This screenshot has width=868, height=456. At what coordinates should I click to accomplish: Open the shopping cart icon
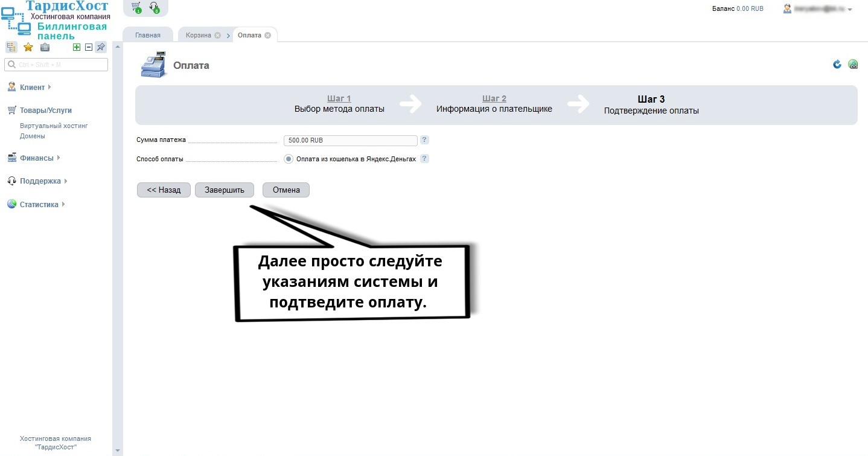(136, 7)
